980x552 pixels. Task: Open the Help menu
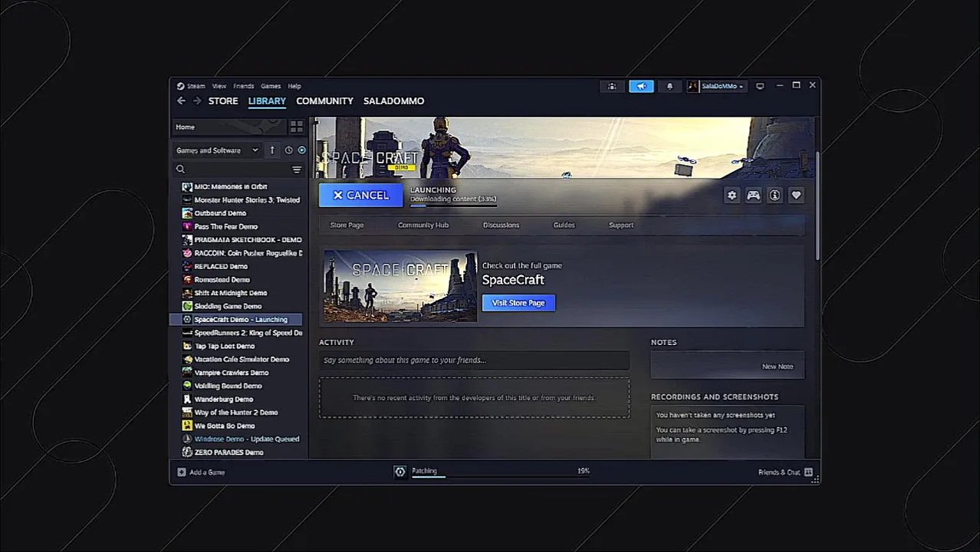click(294, 86)
